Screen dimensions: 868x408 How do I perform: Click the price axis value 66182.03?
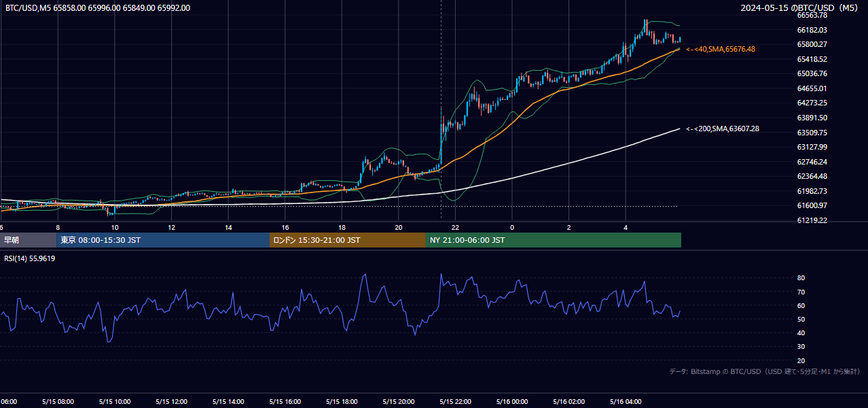pos(812,30)
